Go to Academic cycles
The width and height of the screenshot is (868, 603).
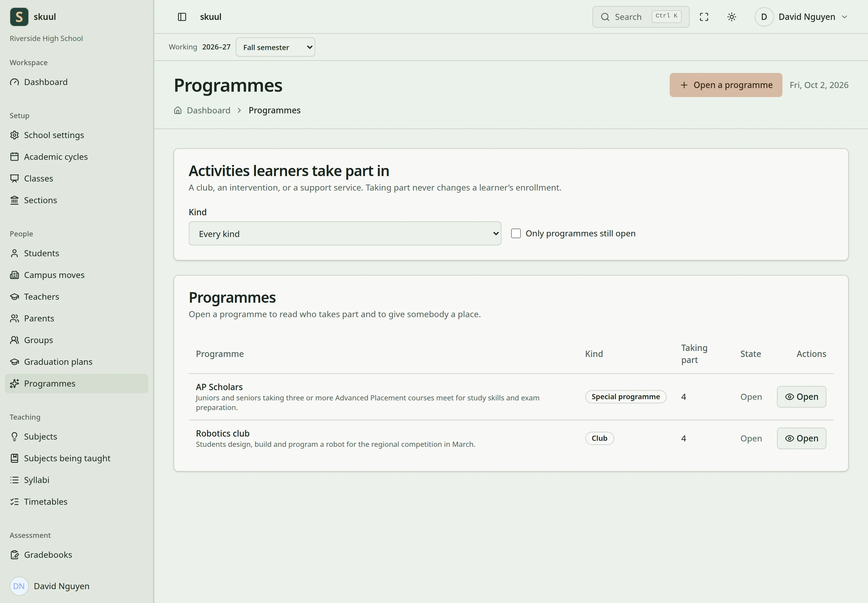click(x=77, y=157)
